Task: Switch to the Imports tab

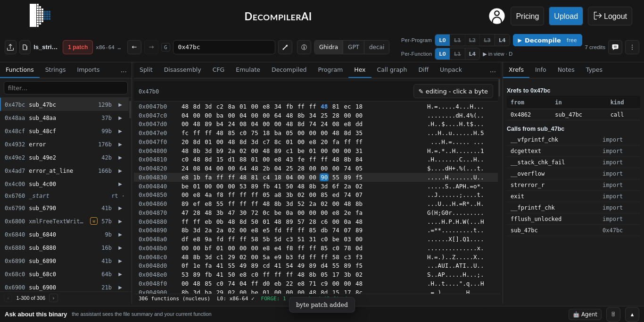Action: pyautogui.click(x=88, y=70)
